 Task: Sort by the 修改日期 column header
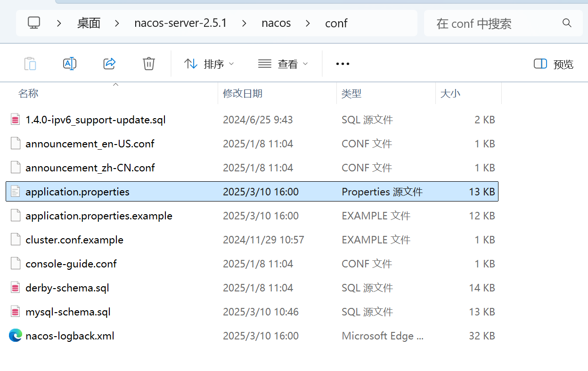pos(243,93)
